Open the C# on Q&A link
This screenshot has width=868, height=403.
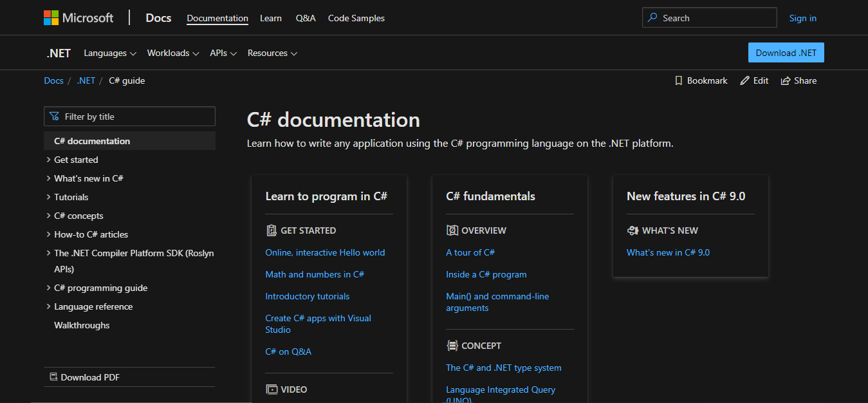click(x=288, y=351)
